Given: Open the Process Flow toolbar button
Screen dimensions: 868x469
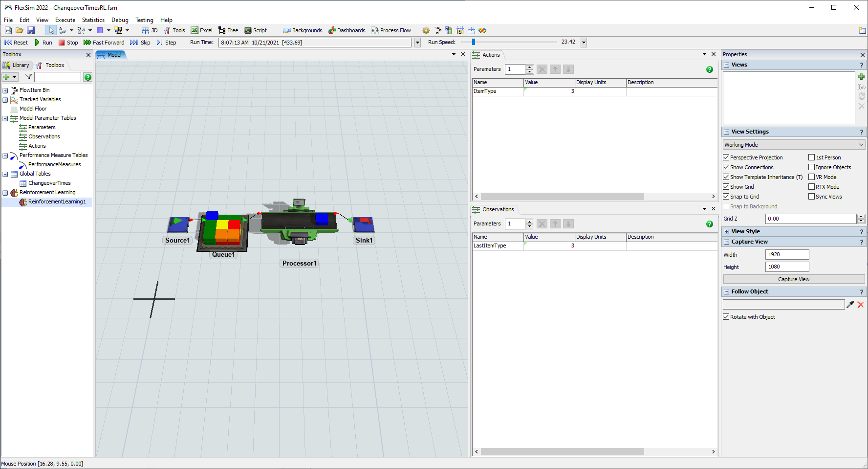Looking at the screenshot, I should click(x=391, y=30).
